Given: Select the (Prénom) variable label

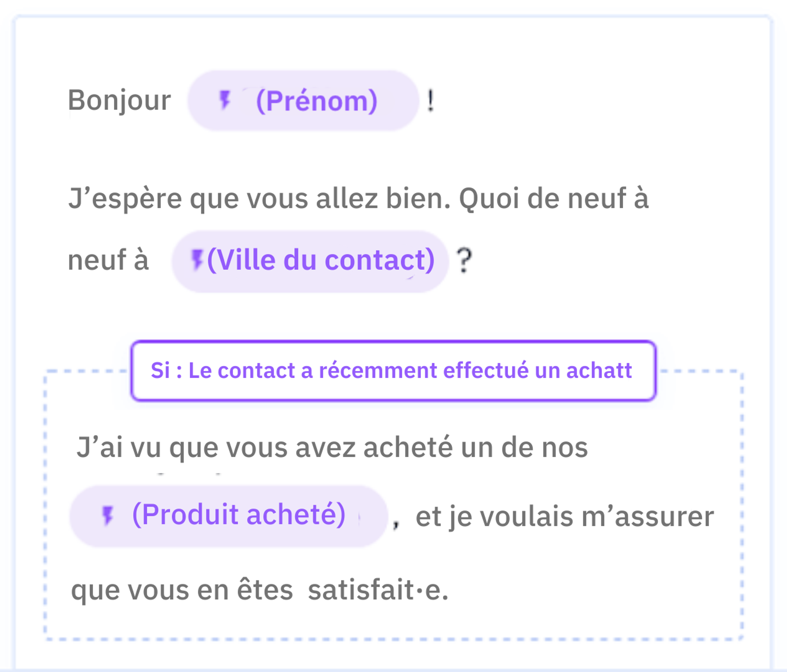Looking at the screenshot, I should (316, 101).
